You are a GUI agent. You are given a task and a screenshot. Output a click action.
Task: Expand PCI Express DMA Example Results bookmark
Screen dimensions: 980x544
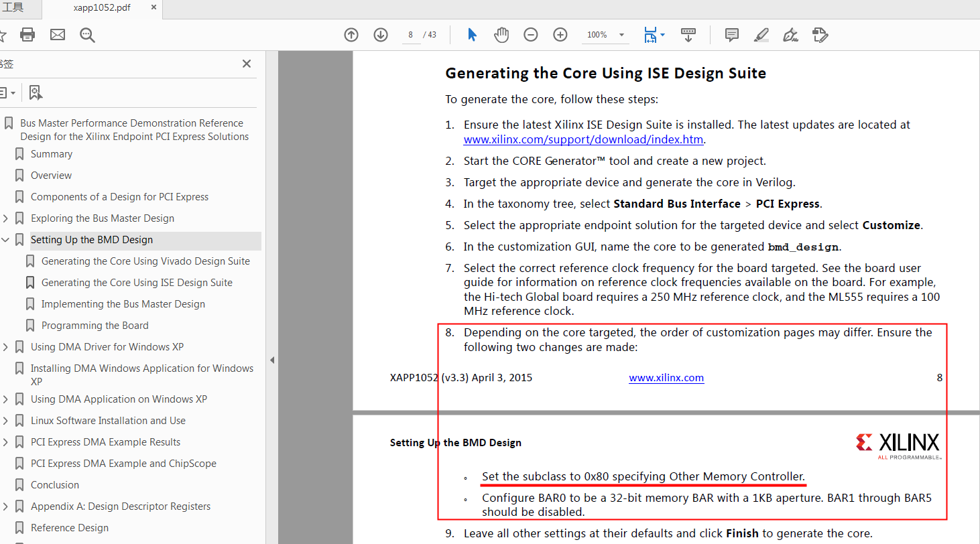click(x=5, y=442)
